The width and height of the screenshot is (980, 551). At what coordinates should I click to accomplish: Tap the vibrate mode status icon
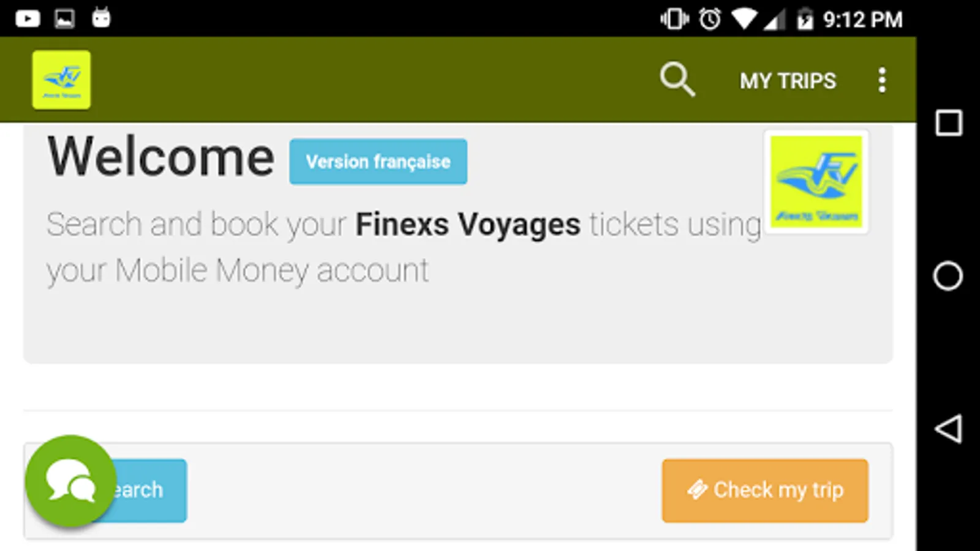click(674, 20)
